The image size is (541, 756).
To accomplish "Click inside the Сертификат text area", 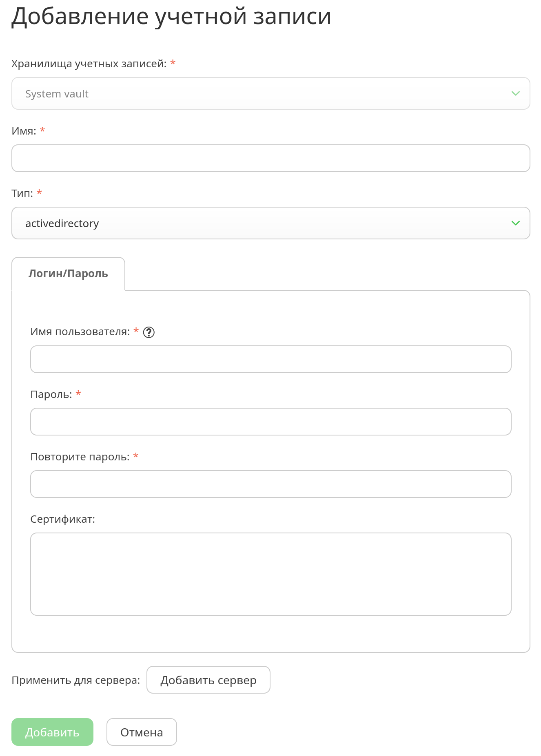I will tap(270, 574).
